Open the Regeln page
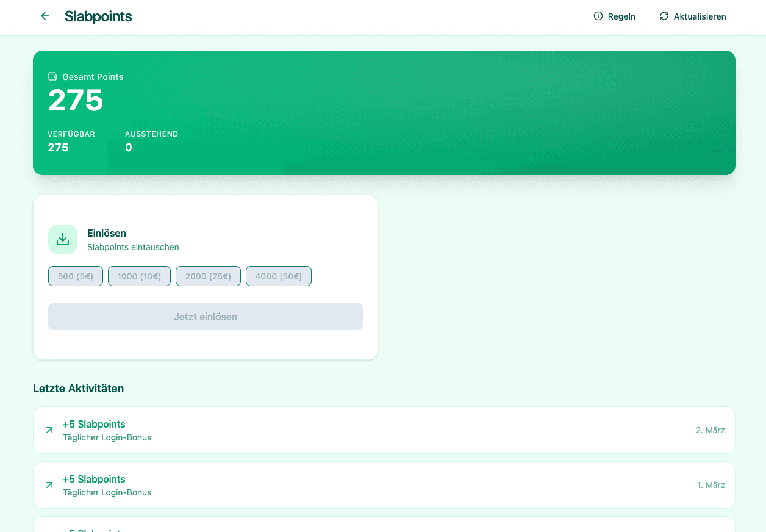The height and width of the screenshot is (532, 766). 622,16
